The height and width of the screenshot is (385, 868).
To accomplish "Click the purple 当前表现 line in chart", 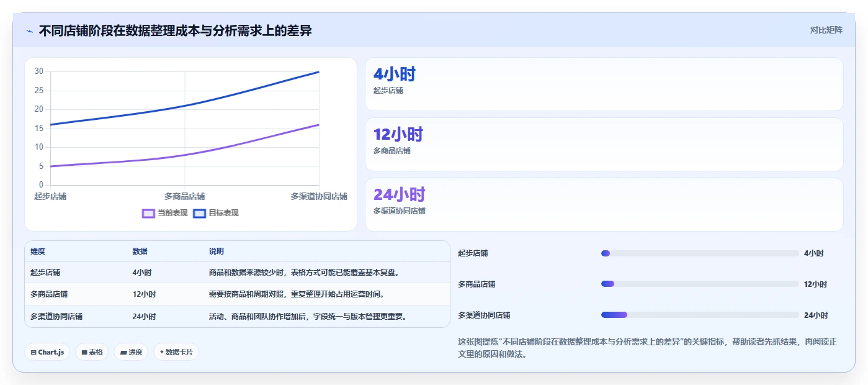I will pos(185,155).
